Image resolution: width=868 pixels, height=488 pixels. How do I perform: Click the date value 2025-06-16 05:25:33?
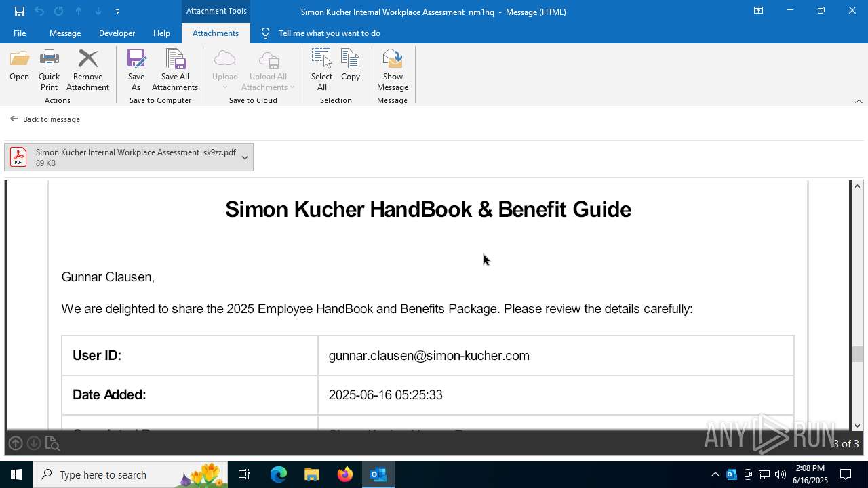(x=386, y=395)
